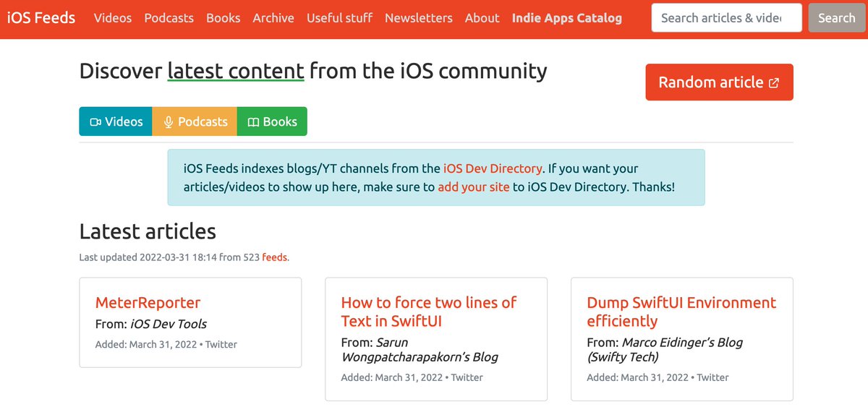This screenshot has width=868, height=407.
Task: Open the feeds link under Latest articles
Action: coord(275,257)
